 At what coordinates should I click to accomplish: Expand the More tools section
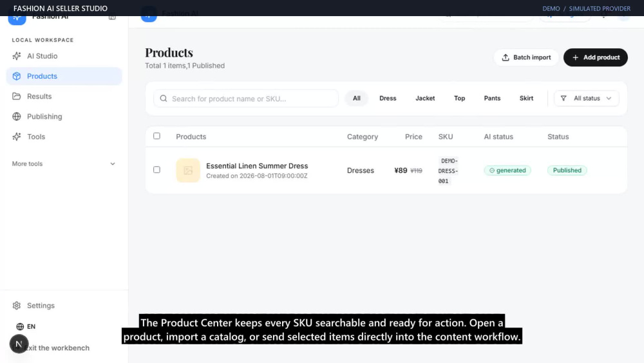(x=64, y=164)
